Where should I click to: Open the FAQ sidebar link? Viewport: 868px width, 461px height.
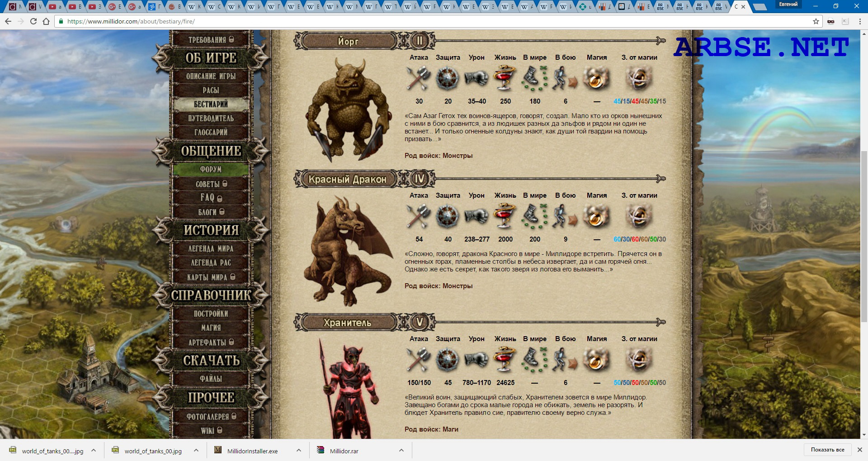tap(211, 198)
